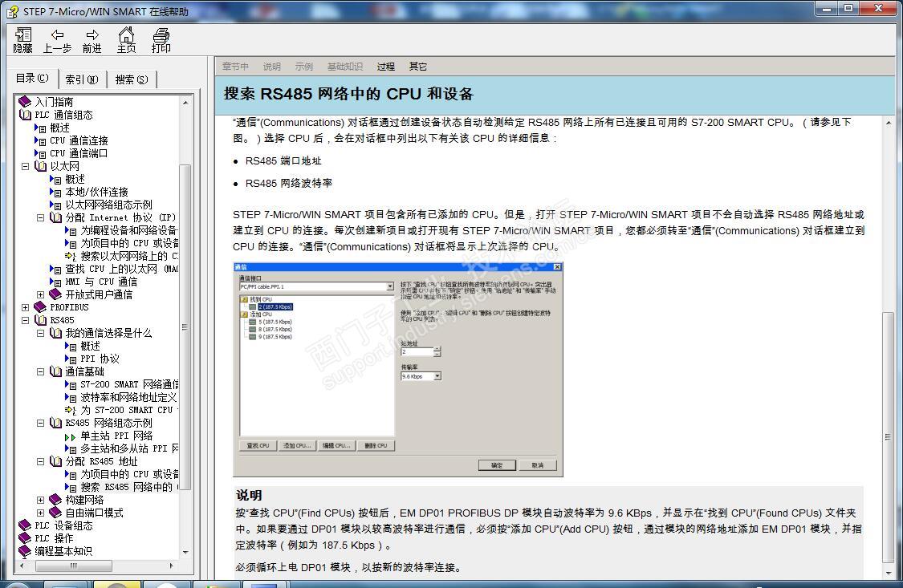This screenshot has width=903, height=588.
Task: Click the PLC 通信组态 open-book icon
Action: click(x=26, y=115)
